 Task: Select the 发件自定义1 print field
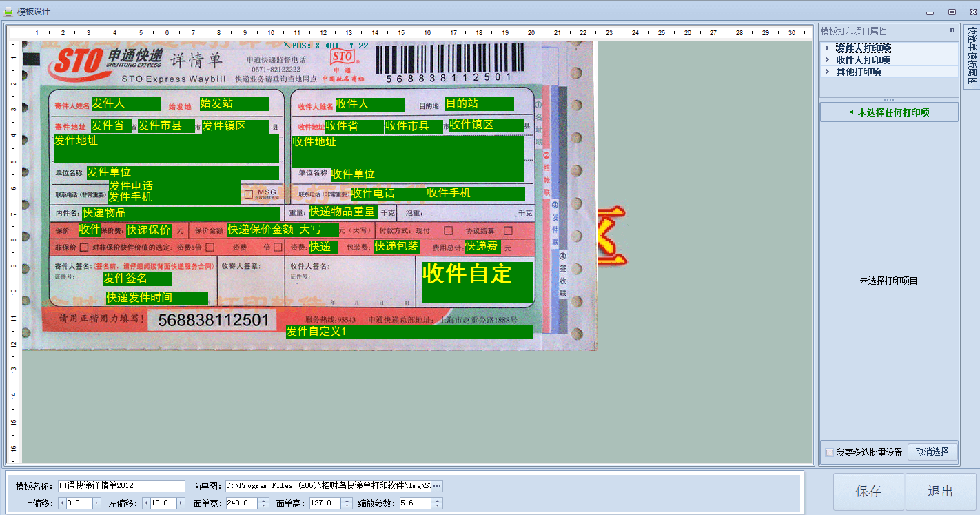click(409, 332)
